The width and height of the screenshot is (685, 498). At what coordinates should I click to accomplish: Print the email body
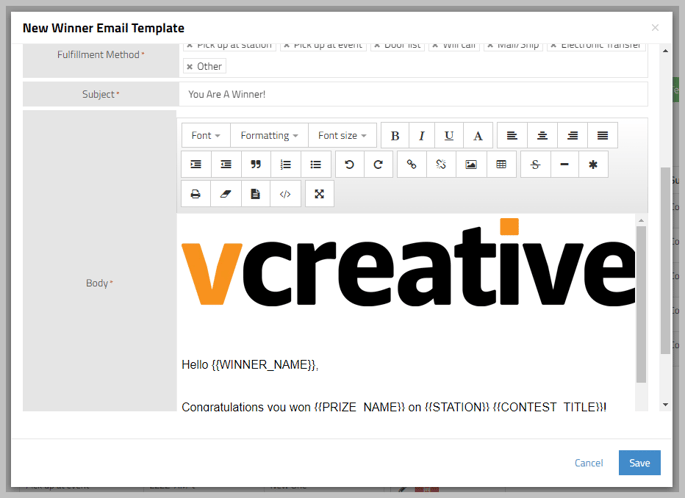coord(196,194)
